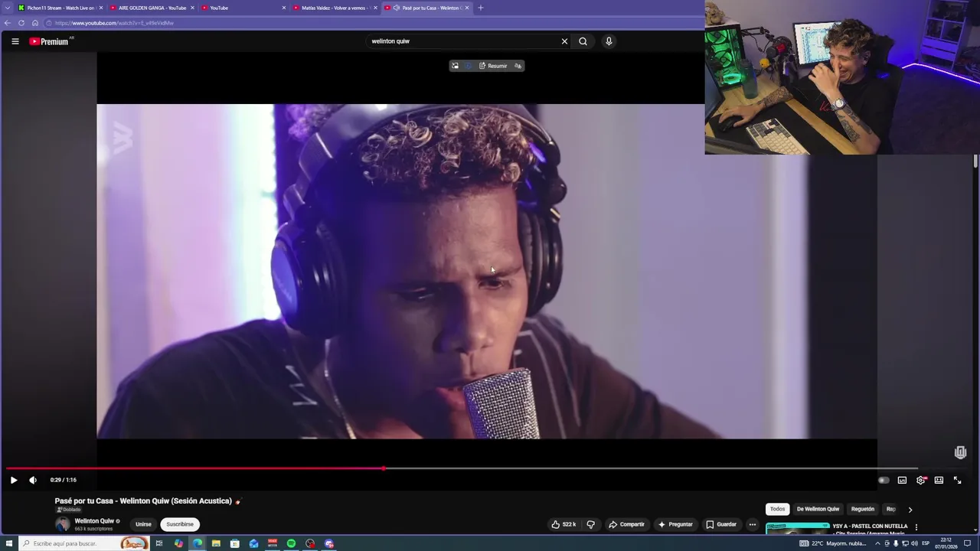
Task: Click the browser home icon
Action: tap(35, 23)
